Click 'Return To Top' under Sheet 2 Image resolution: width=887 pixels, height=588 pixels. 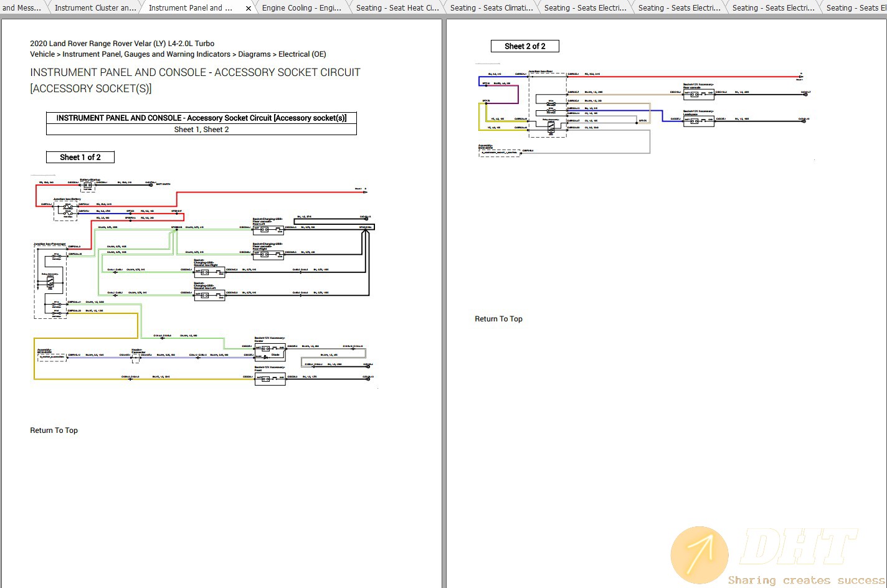tap(499, 319)
